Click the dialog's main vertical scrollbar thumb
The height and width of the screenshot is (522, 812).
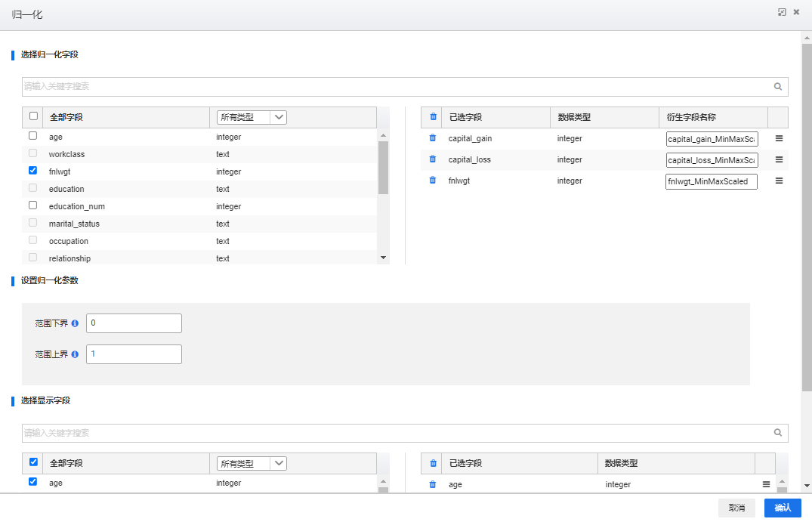click(807, 218)
